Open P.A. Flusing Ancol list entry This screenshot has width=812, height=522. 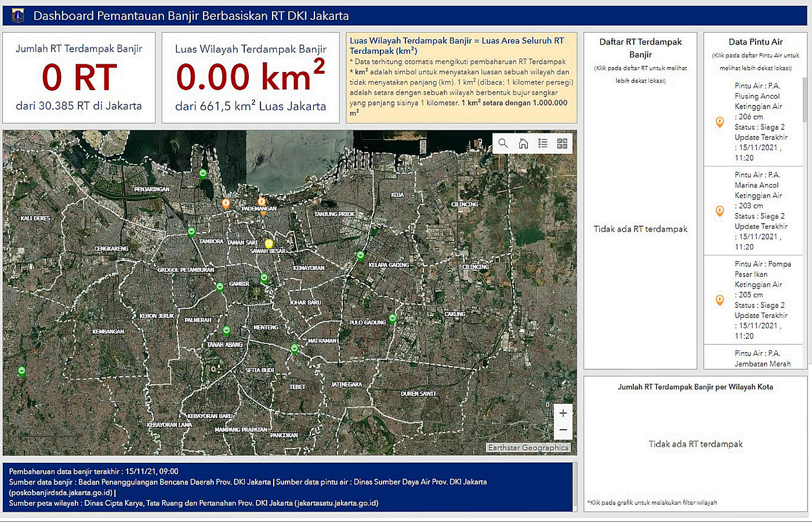[753, 122]
